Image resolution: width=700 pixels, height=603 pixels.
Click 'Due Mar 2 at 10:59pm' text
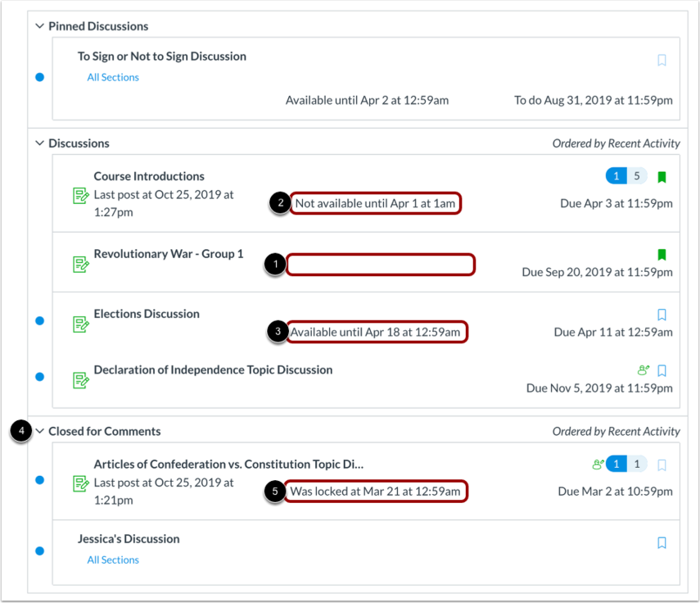[615, 492]
